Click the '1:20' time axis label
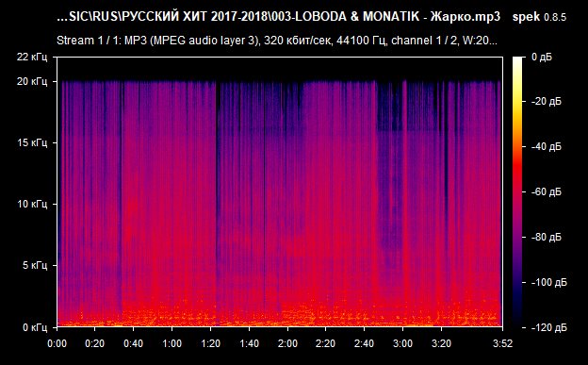Viewport: 588px width, 365px height. (x=211, y=343)
